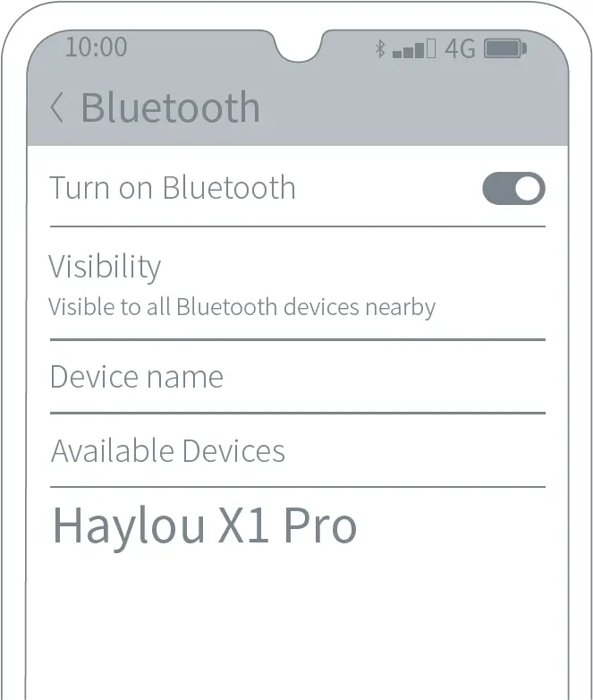Tap the battery icon in status bar

(505, 48)
